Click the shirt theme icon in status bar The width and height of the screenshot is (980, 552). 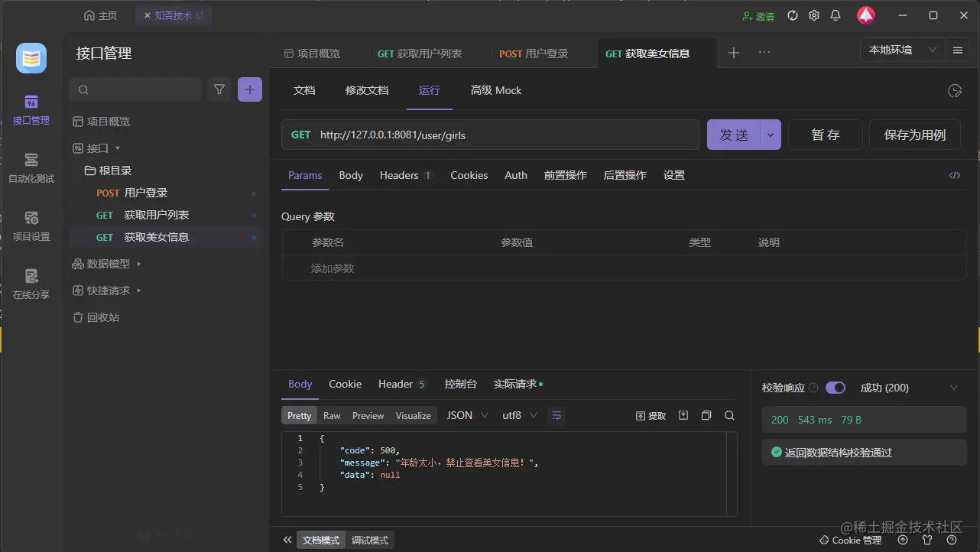coord(927,540)
